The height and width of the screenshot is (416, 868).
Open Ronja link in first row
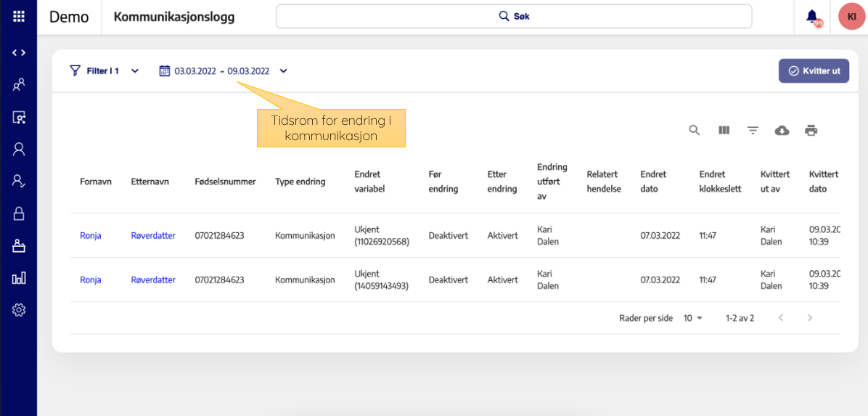(x=91, y=235)
